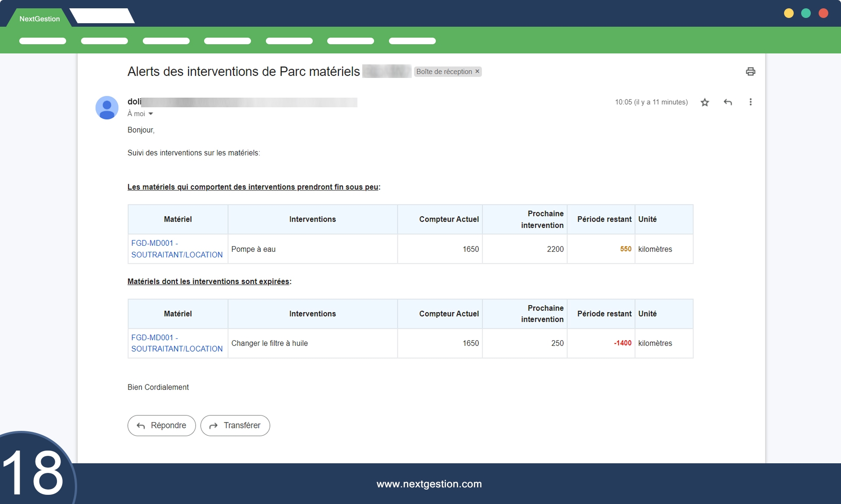Open the three-dot more options menu
The image size is (841, 504).
tap(750, 102)
